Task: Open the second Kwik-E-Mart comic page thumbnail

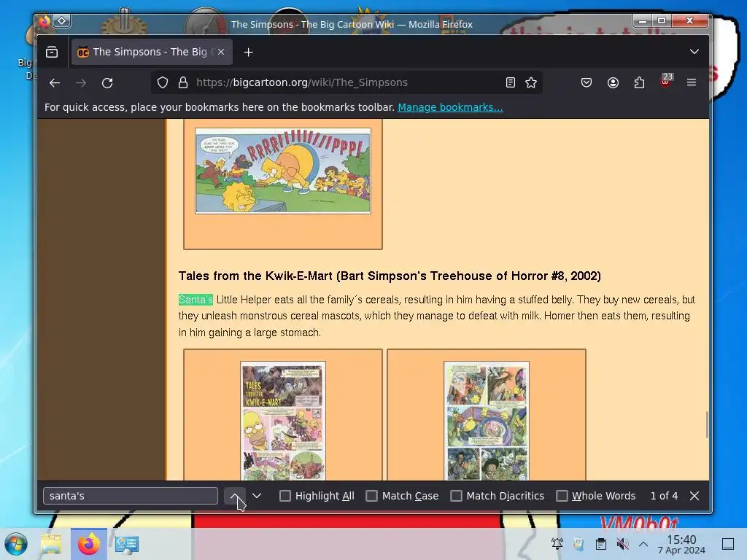Action: click(487, 421)
